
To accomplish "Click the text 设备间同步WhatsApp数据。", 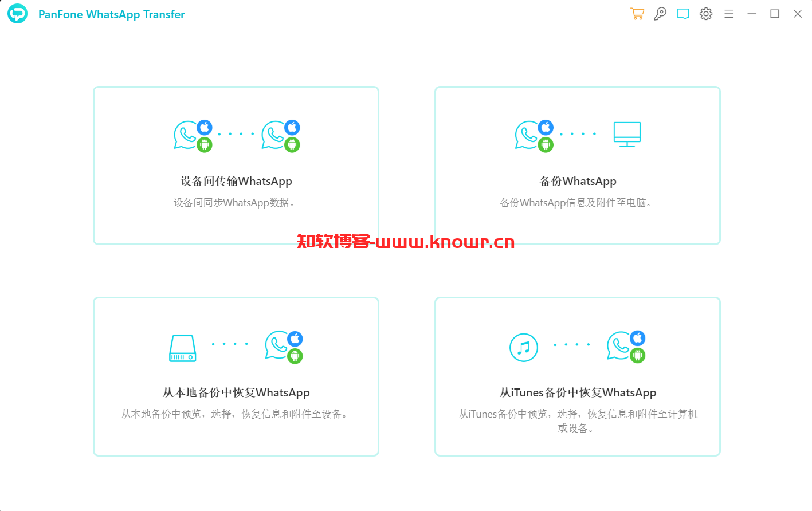I will [235, 203].
